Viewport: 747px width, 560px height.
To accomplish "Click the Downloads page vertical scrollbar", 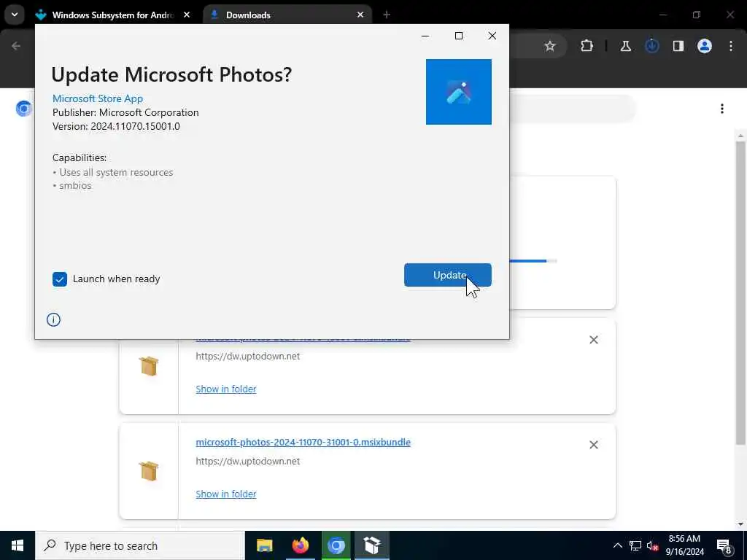I will (x=740, y=293).
